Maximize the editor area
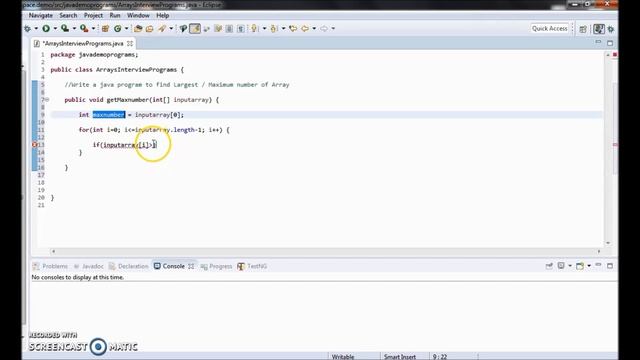 pos(610,43)
